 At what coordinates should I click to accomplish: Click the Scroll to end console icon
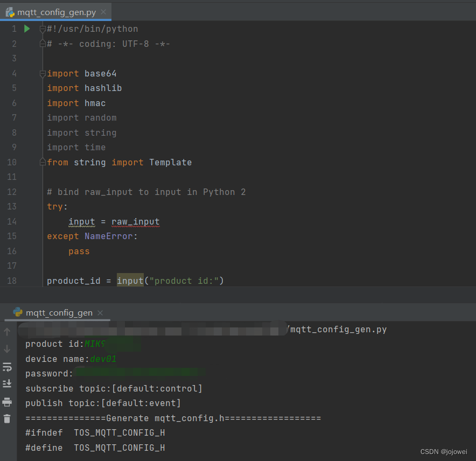[7, 383]
